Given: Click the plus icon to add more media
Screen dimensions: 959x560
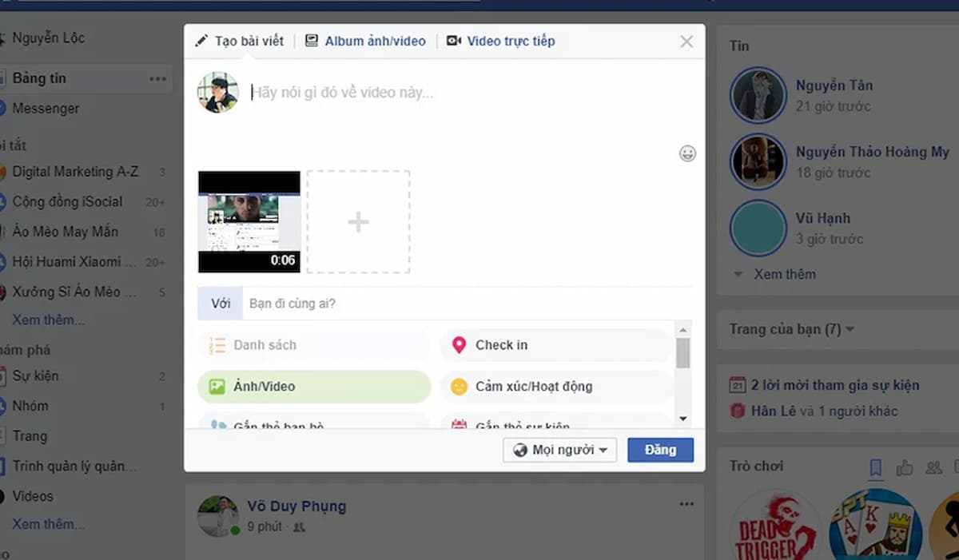Looking at the screenshot, I should click(358, 221).
